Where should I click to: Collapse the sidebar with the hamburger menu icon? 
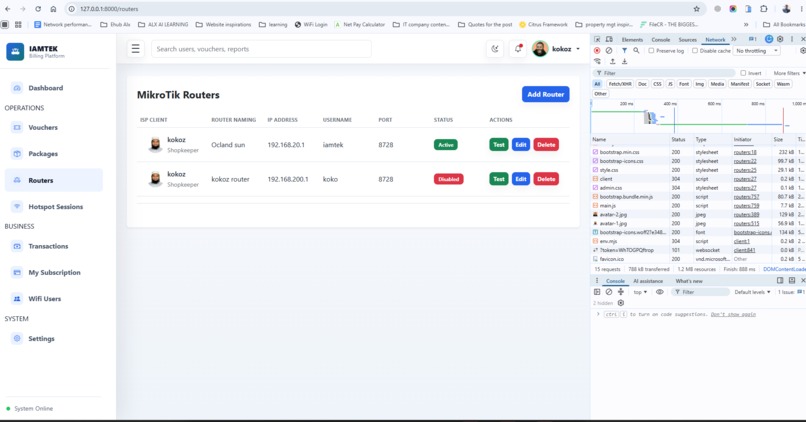pos(135,49)
